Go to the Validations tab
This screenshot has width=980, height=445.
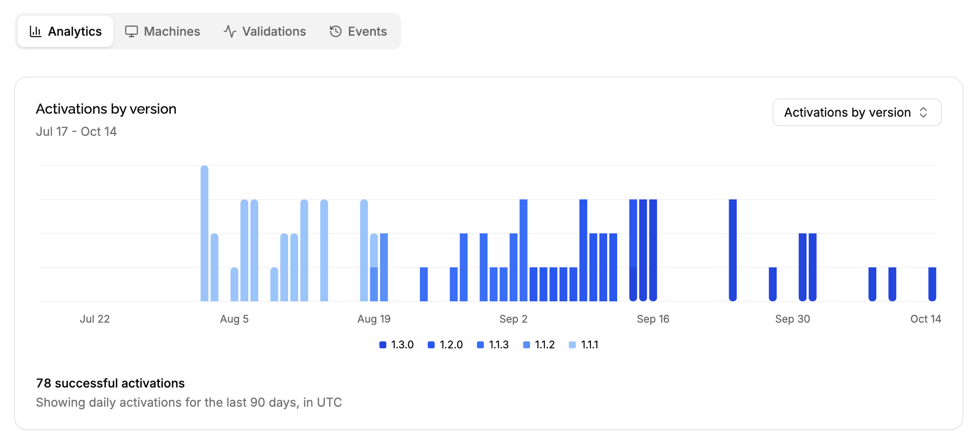pyautogui.click(x=265, y=31)
